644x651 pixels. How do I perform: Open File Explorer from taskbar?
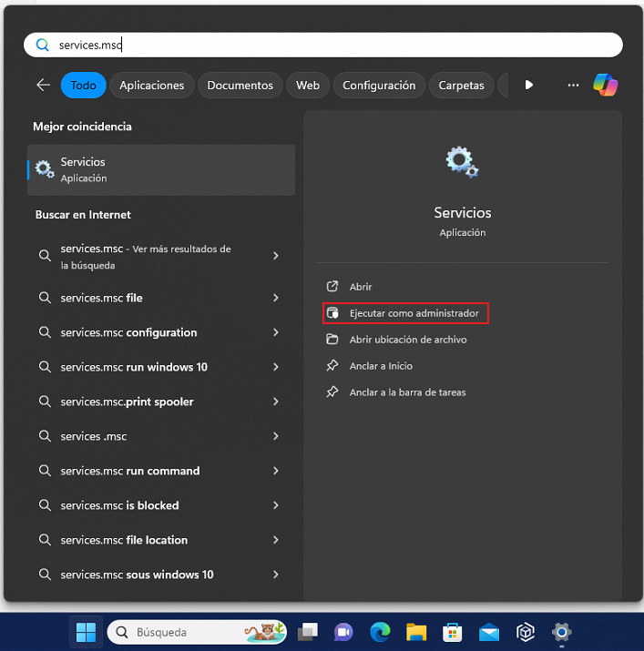(x=416, y=632)
